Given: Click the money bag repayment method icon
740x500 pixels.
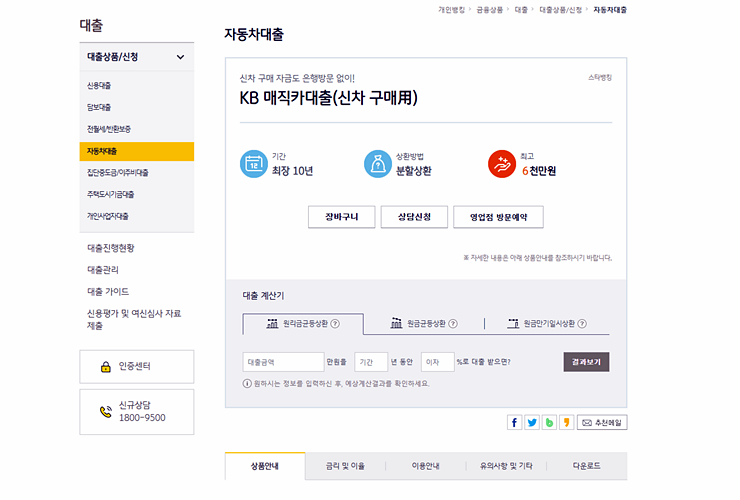Looking at the screenshot, I should [378, 164].
